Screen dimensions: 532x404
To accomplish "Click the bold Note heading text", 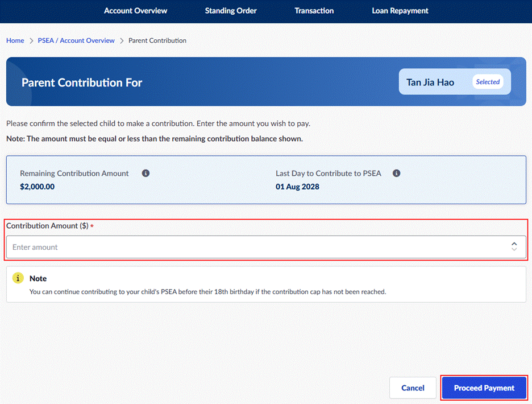I will [38, 279].
